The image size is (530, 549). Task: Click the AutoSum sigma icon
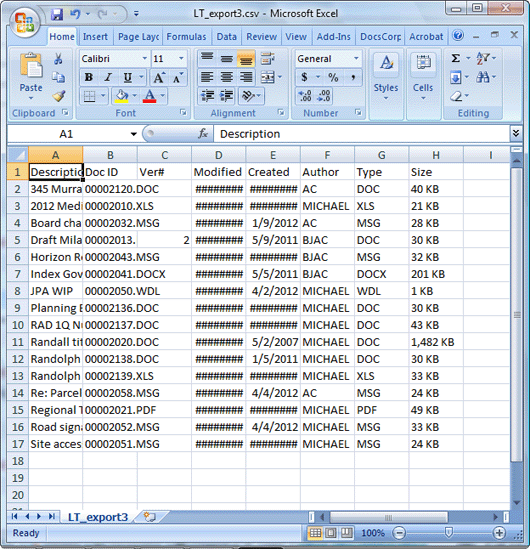click(455, 58)
